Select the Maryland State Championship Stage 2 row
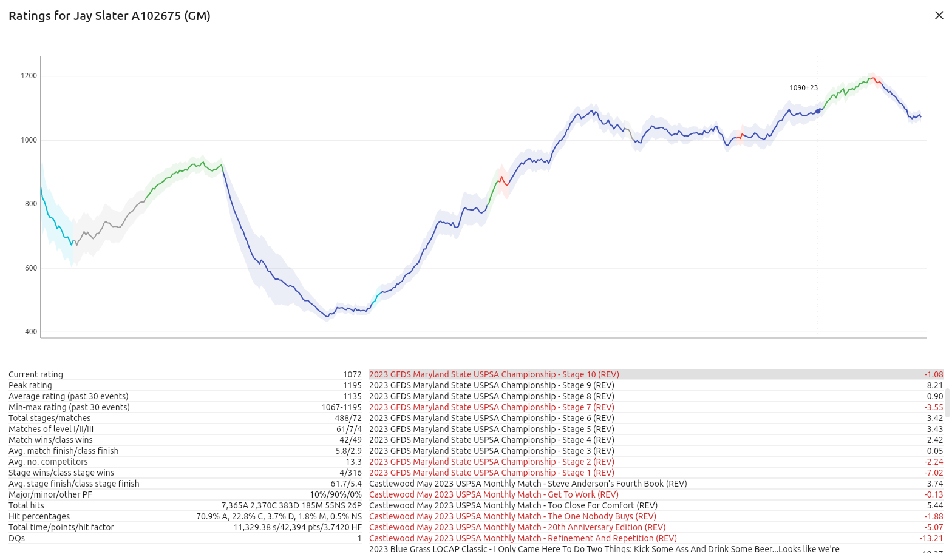This screenshot has height=560, width=952. (x=656, y=462)
